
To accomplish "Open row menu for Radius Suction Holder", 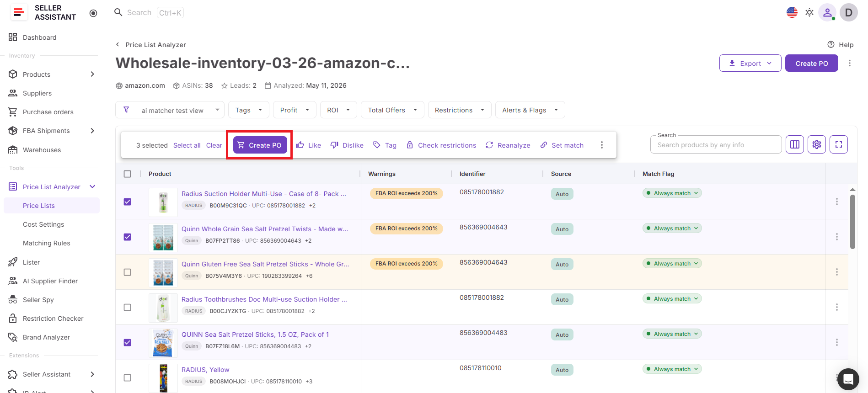I will coord(837,202).
